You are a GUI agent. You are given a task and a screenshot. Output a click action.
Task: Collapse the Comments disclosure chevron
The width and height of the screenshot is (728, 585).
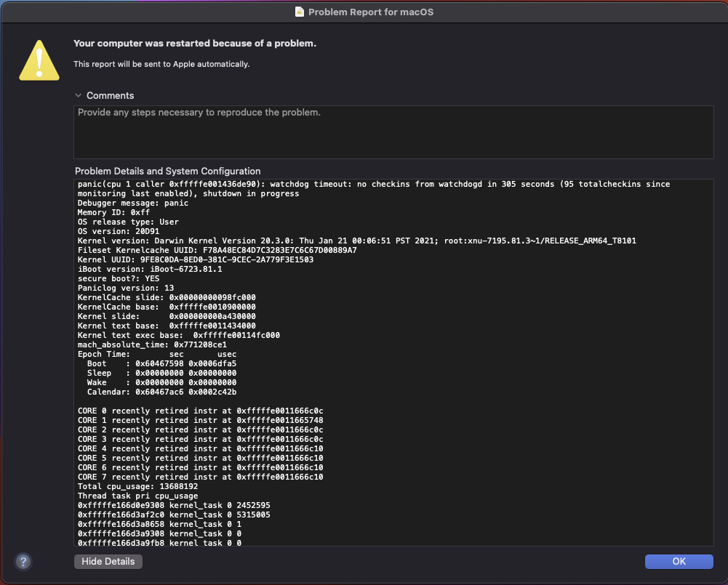(78, 96)
